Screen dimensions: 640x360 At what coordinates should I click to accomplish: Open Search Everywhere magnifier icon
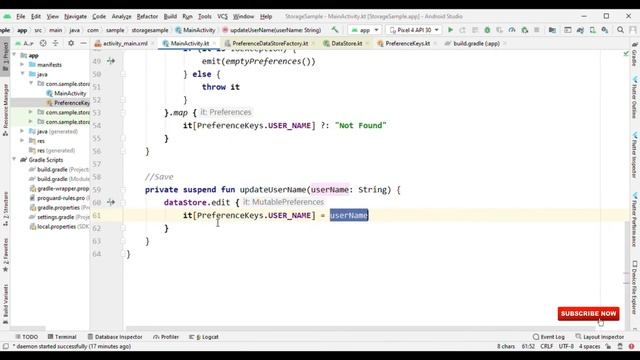click(x=620, y=30)
